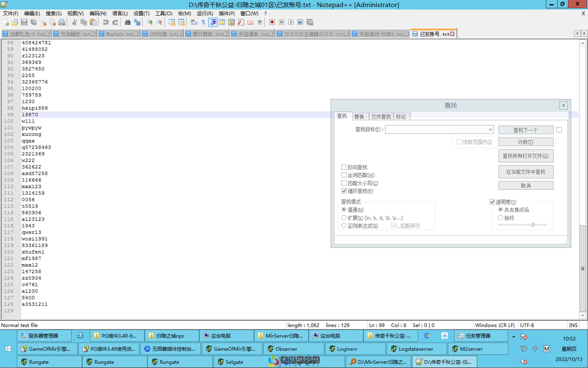Click the Redo arrow icon
The image size is (588, 368).
pyautogui.click(x=115, y=22)
